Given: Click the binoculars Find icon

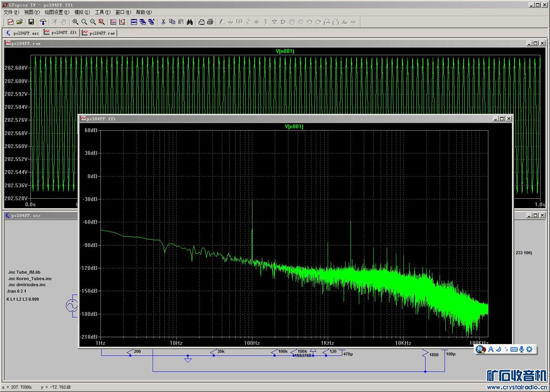Looking at the screenshot, I should tap(190, 22).
